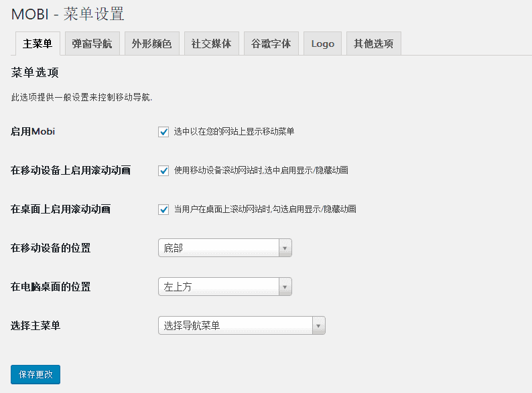Go to the 社交媒体 tab
532x393 pixels.
coord(211,44)
